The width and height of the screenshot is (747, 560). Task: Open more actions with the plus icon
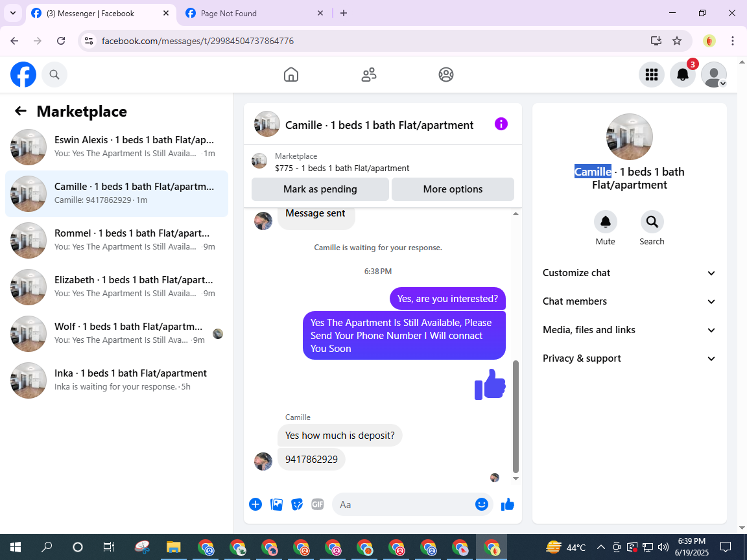tap(255, 504)
